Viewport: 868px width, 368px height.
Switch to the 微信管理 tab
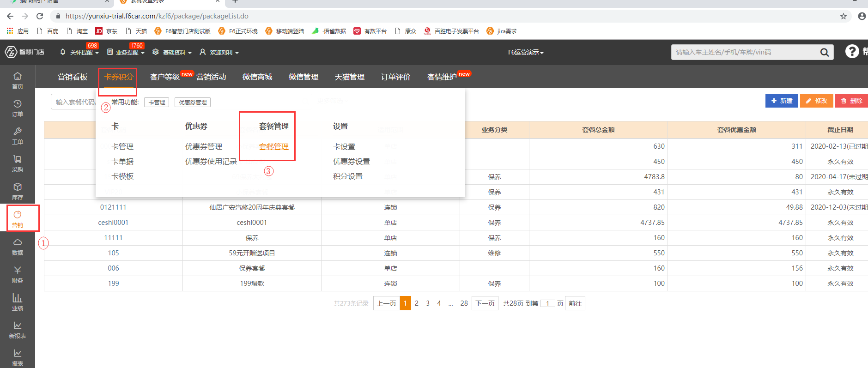point(303,77)
